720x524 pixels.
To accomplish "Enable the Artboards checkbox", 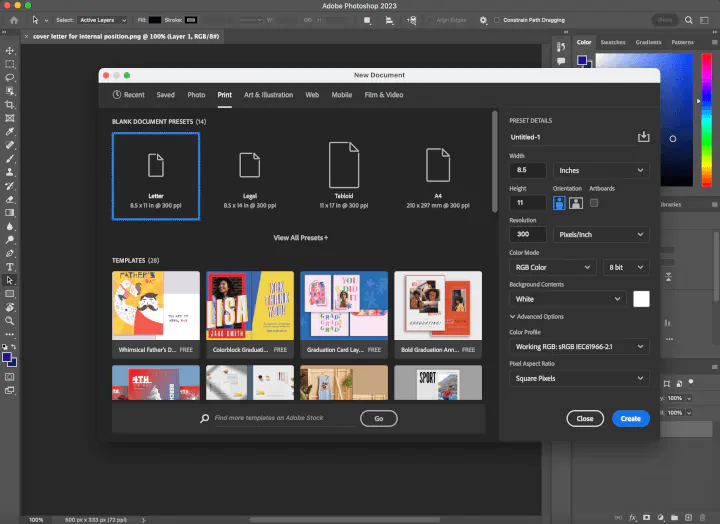I will coord(594,203).
